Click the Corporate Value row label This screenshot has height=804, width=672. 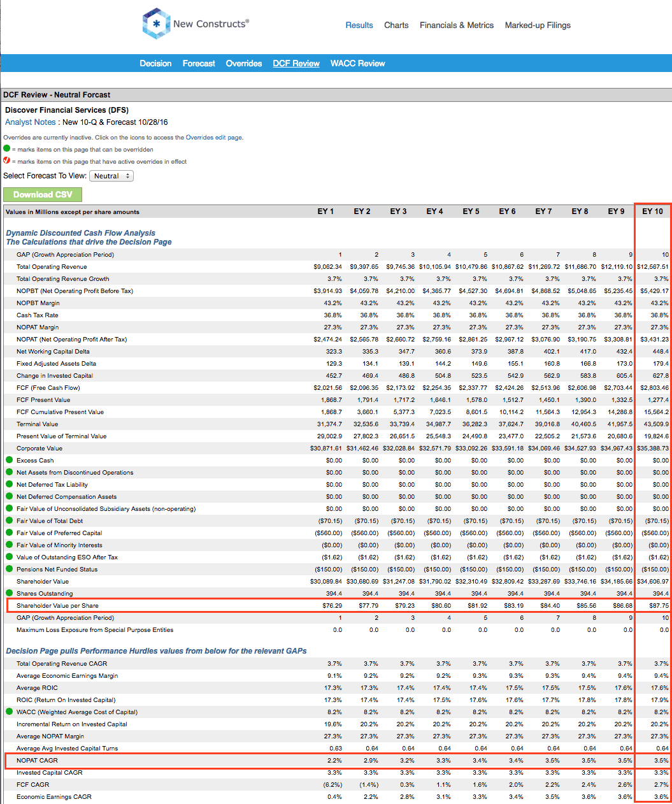click(x=39, y=448)
